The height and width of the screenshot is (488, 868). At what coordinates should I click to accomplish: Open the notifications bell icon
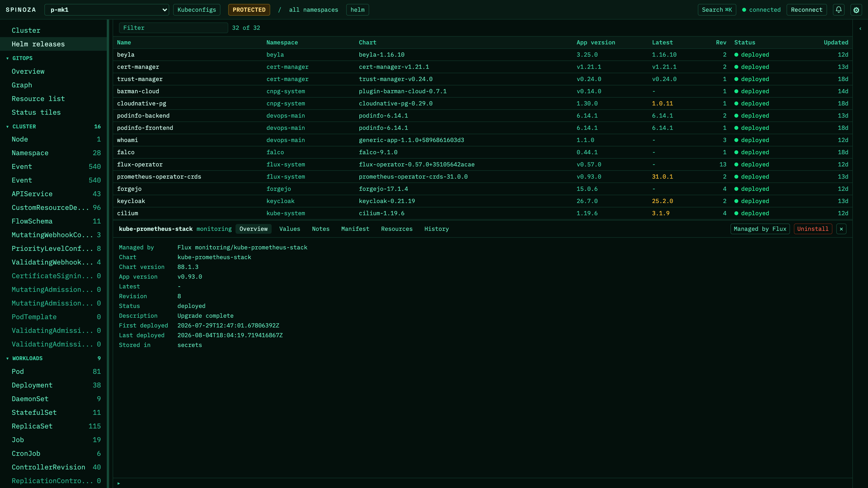[838, 10]
